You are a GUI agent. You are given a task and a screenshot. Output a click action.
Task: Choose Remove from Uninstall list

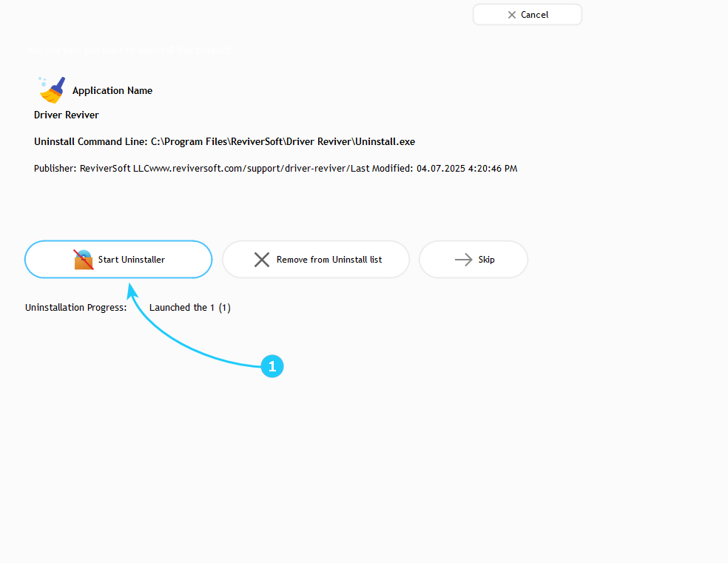tap(316, 260)
